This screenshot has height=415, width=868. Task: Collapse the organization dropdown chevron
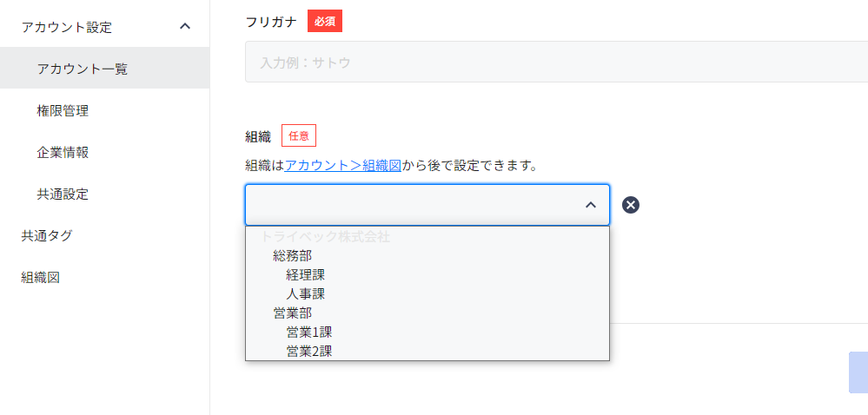591,205
